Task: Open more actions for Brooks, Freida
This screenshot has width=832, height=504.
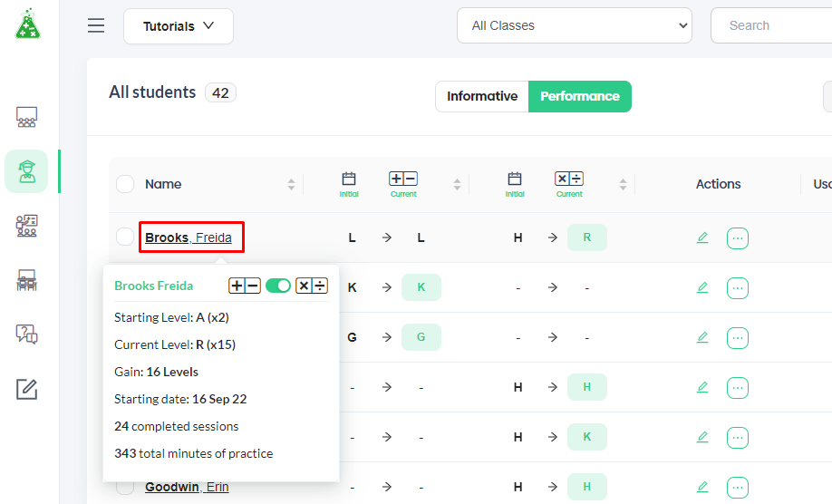Action: (x=738, y=238)
